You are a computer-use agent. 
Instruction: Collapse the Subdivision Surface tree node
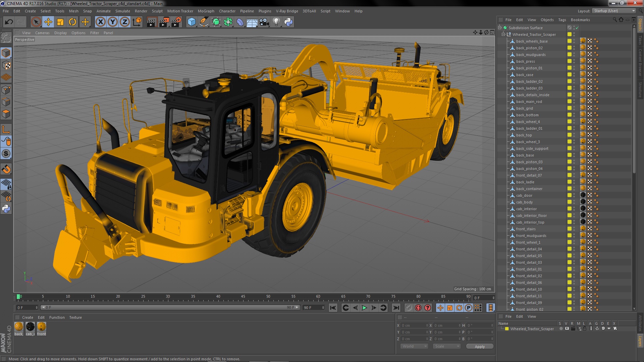click(x=500, y=28)
